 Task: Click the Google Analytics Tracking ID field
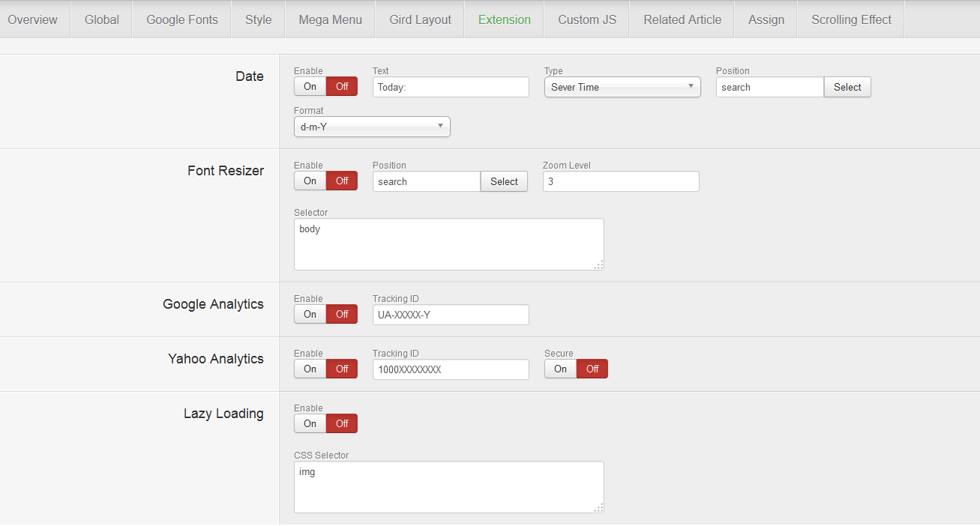(451, 315)
